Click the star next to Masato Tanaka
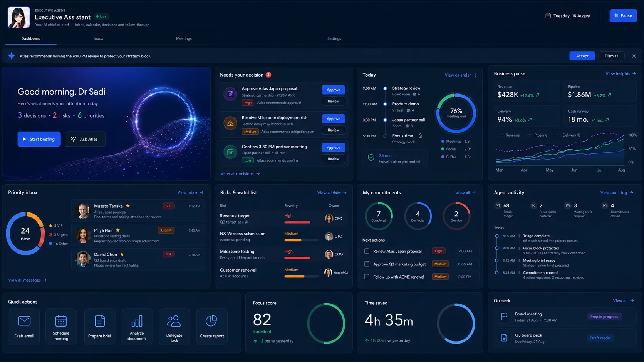The height and width of the screenshot is (362, 644). tap(128, 206)
